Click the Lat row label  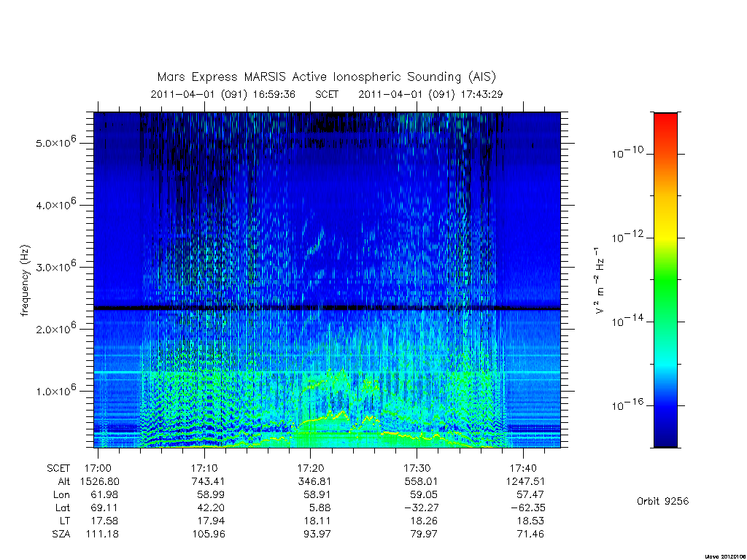point(63,507)
